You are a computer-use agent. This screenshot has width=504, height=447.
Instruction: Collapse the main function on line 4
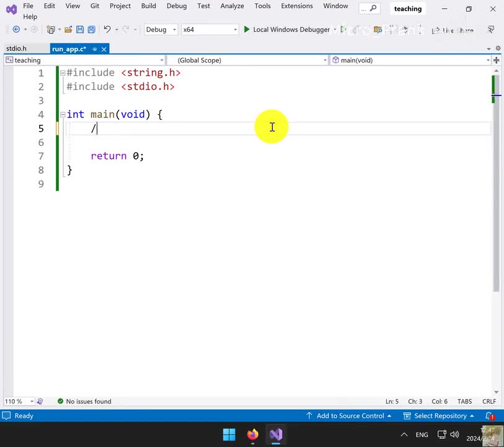[63, 114]
